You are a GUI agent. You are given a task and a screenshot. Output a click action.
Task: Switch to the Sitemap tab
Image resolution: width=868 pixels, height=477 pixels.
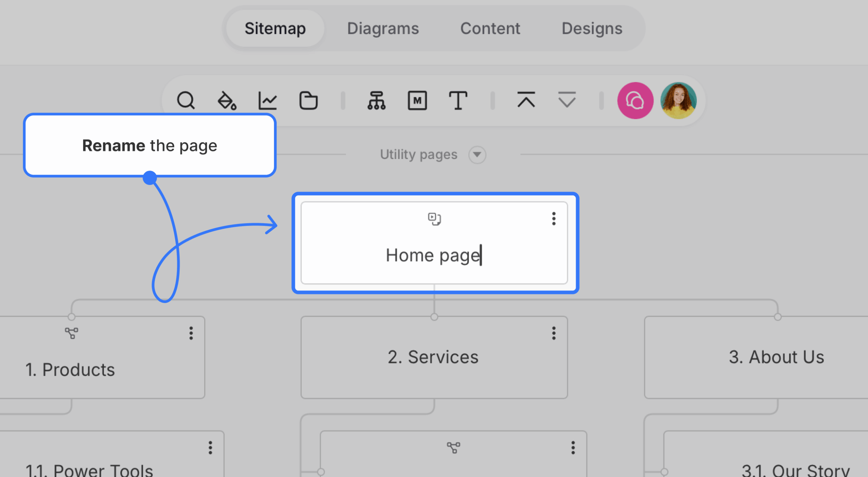click(275, 28)
